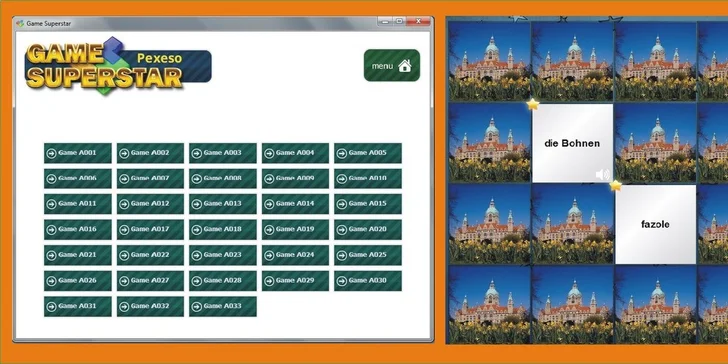The width and height of the screenshot is (728, 364).
Task: Click the arrow icon beside Game A015
Action: (342, 204)
